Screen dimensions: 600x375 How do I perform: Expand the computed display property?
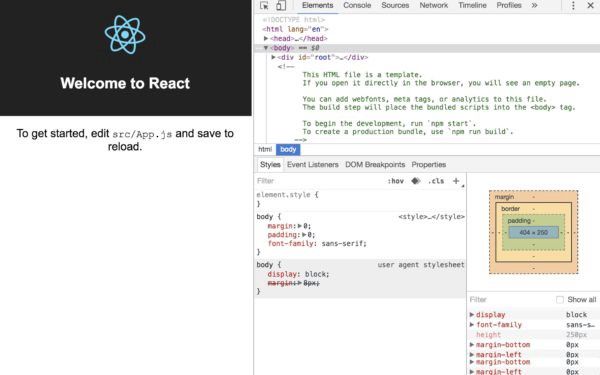(472, 315)
